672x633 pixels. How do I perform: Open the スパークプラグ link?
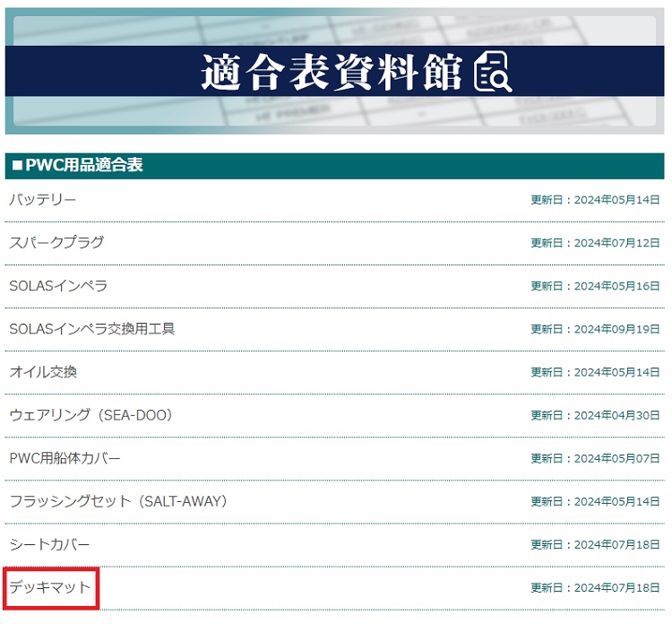point(56,243)
